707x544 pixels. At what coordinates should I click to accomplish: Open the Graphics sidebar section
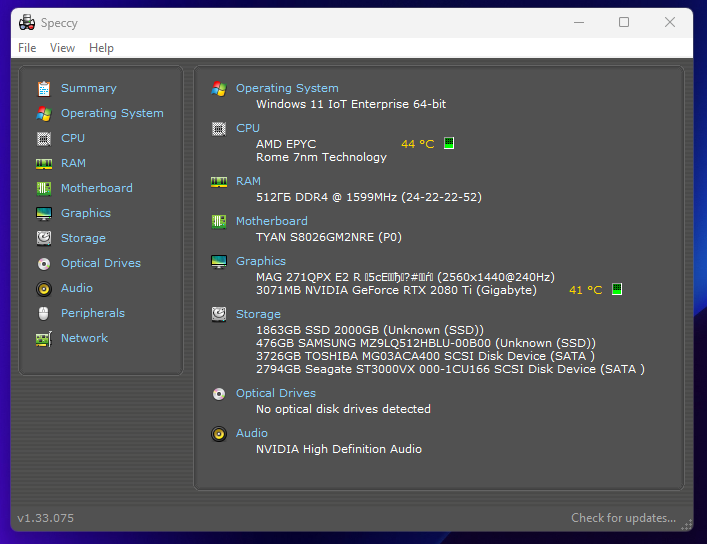coord(86,213)
